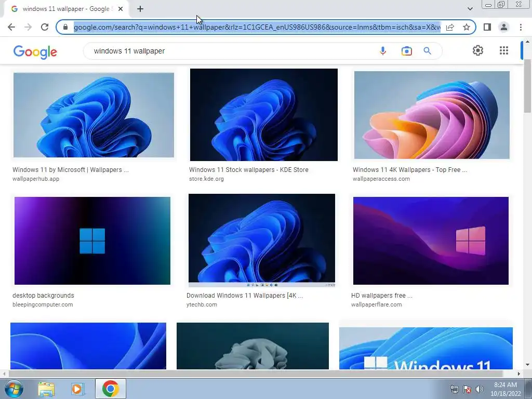
Task: Search by image with Google Lens camera
Action: pos(406,51)
